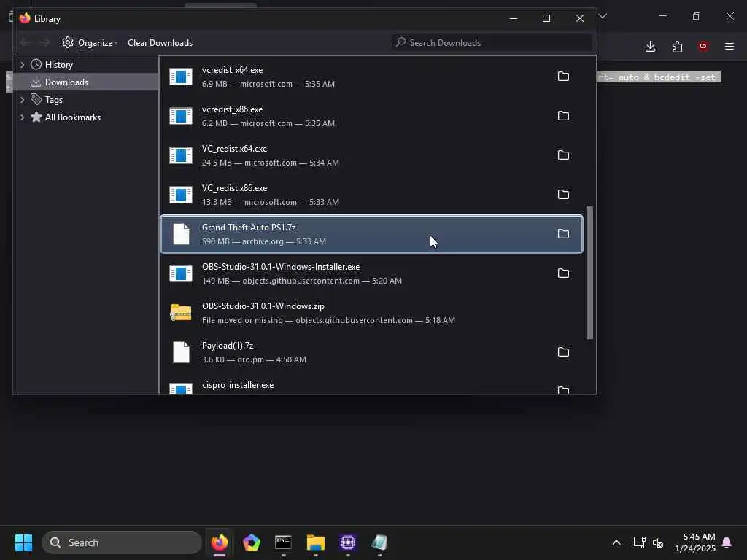747x560 pixels.
Task: Open containing folder for vcredist_x64.exe
Action: click(x=563, y=76)
